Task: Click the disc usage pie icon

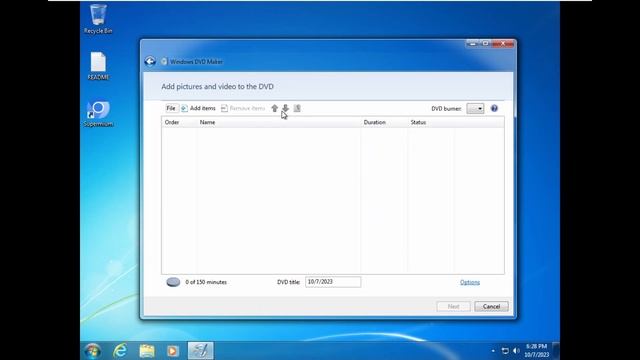Action: [x=173, y=282]
